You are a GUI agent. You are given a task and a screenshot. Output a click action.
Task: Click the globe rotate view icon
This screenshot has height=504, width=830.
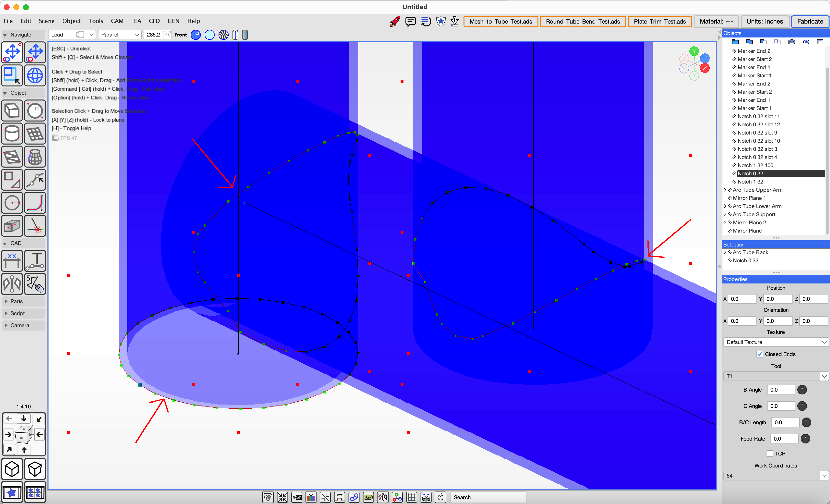pyautogui.click(x=35, y=75)
